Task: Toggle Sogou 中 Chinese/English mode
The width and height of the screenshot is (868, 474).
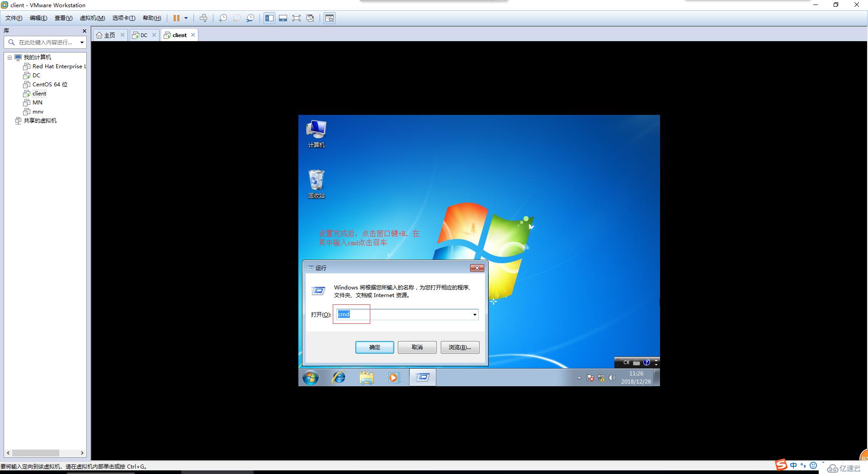Action: [793, 465]
